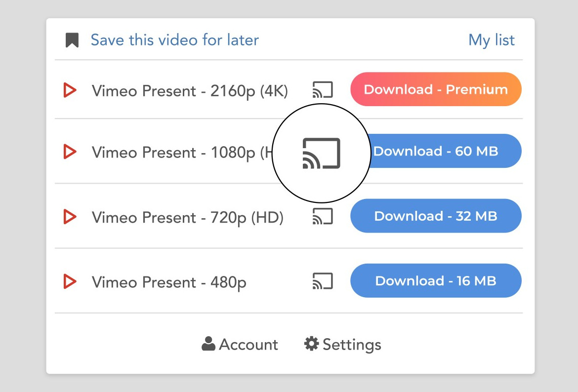Select the Vimeo Present - 2160p (4K) title
This screenshot has height=392, width=578.
pos(190,91)
